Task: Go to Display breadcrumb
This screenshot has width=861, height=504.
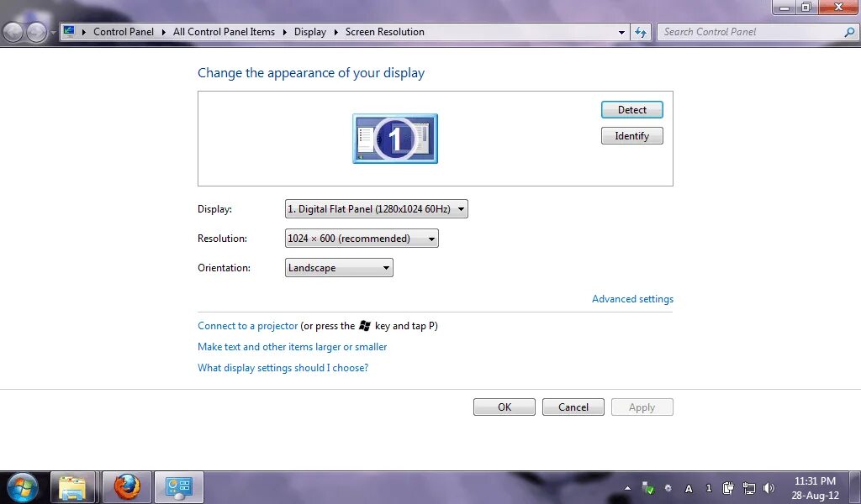Action: coord(309,32)
